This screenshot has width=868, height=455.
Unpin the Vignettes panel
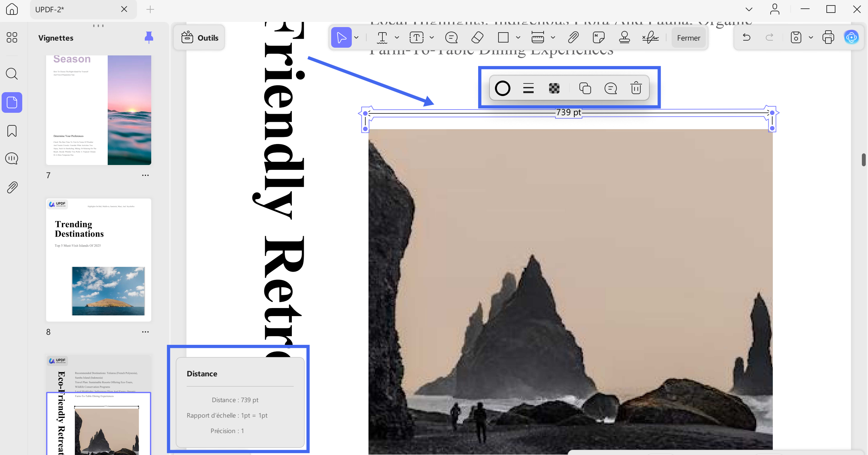coord(149,37)
